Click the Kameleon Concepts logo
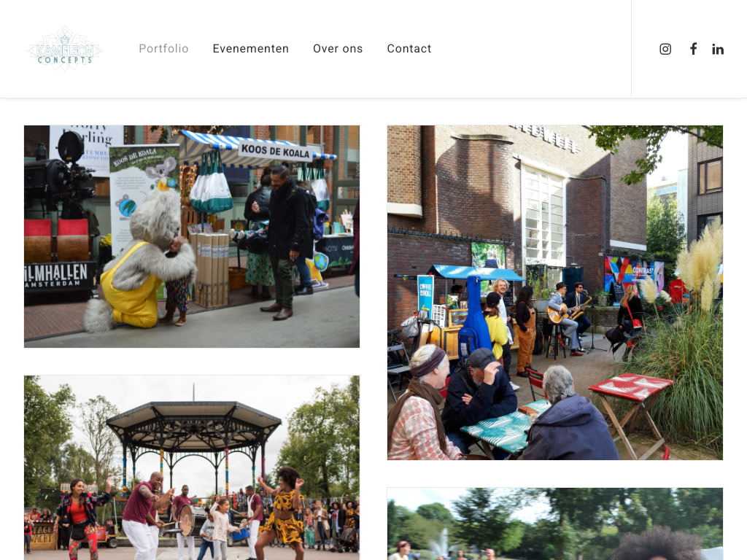 pos(64,49)
